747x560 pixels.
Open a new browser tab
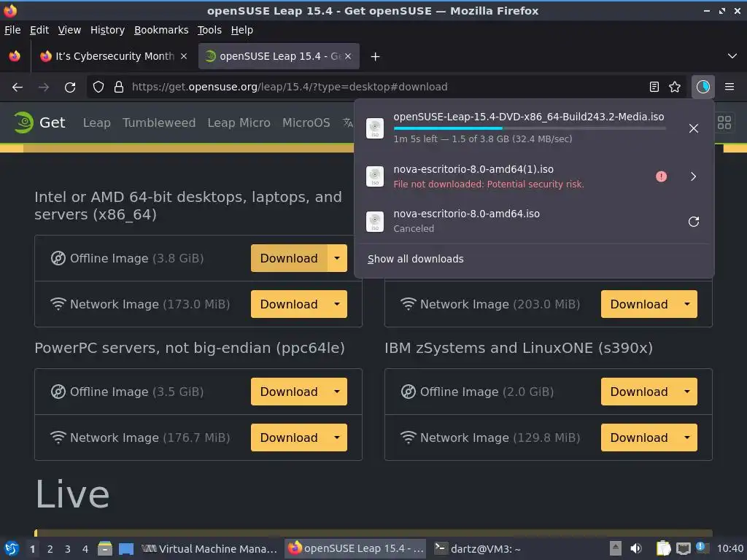[376, 57]
